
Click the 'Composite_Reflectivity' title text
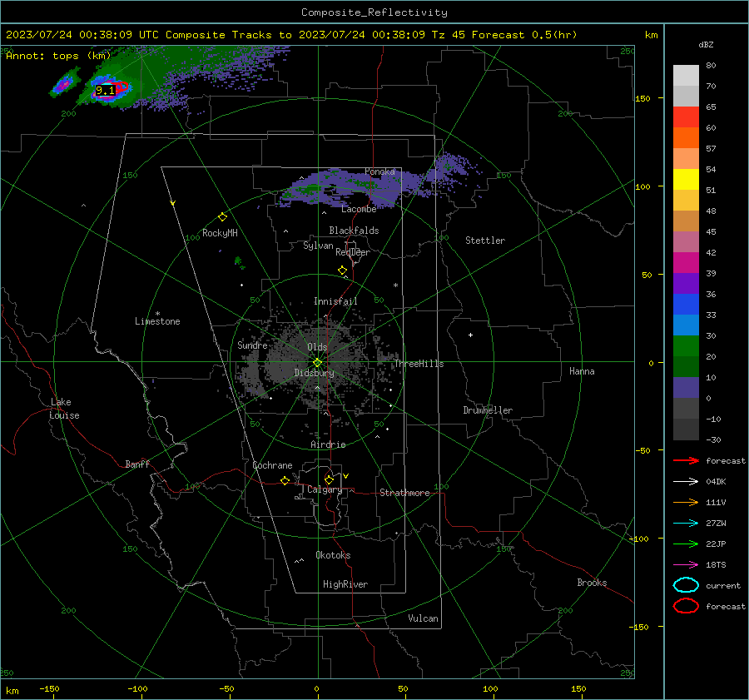pos(374,12)
